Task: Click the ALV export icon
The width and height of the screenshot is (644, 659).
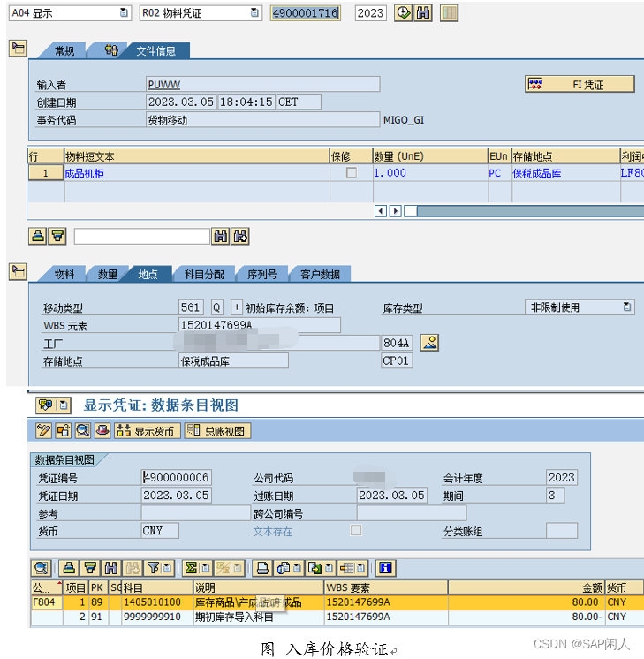Action: (315, 568)
